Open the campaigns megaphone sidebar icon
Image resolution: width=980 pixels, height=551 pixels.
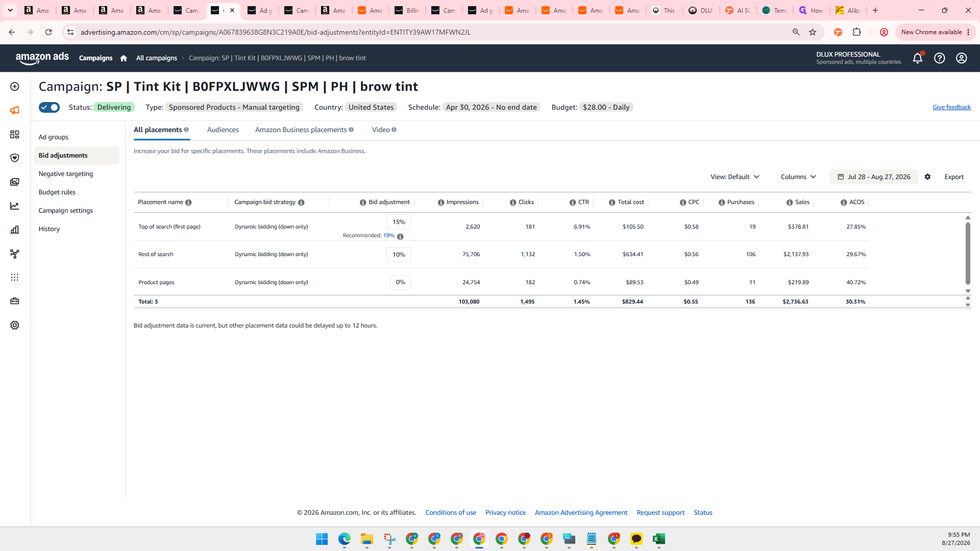click(15, 110)
